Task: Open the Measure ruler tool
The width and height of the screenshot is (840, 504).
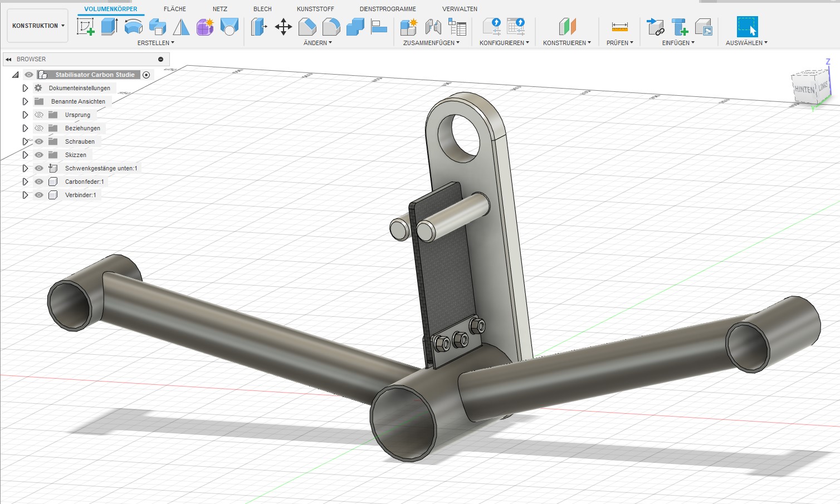Action: pos(619,27)
